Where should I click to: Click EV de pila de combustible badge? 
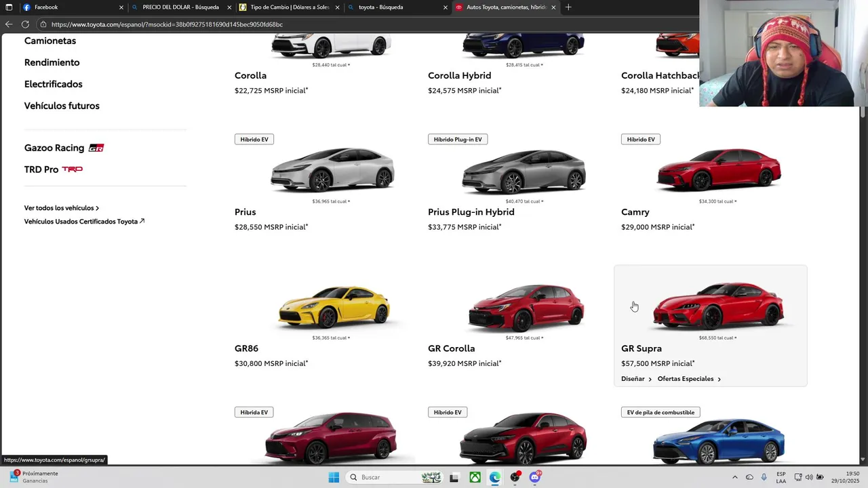click(x=660, y=412)
